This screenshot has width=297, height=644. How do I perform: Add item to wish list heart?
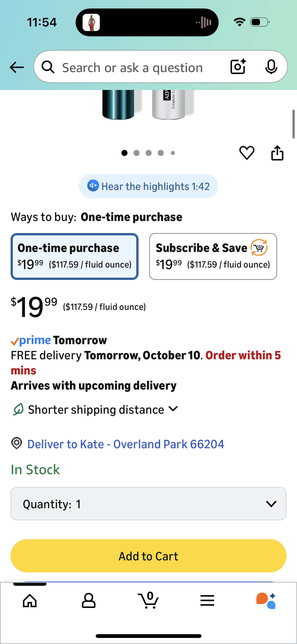(x=247, y=153)
